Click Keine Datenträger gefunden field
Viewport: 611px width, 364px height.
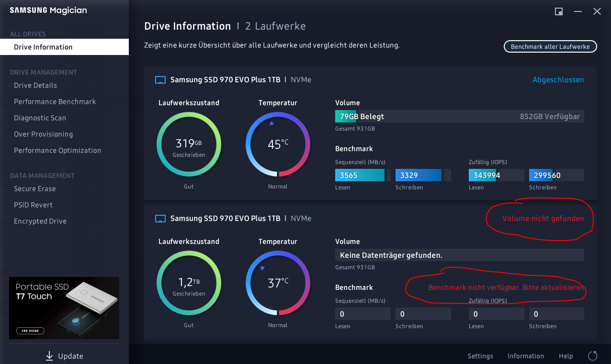pos(460,255)
